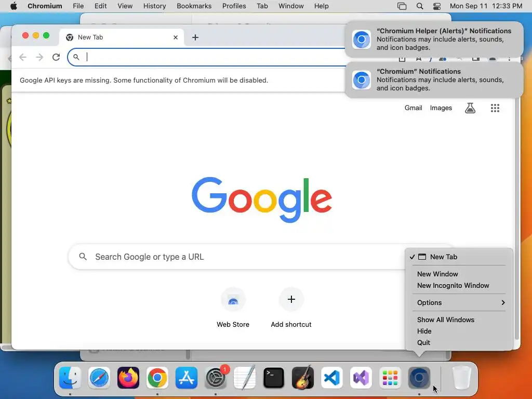Open Finder from the dock
Image resolution: width=532 pixels, height=399 pixels.
[x=70, y=377]
